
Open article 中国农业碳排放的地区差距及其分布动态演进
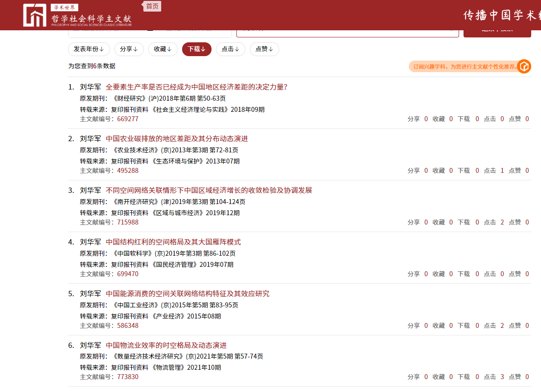pyautogui.click(x=177, y=139)
